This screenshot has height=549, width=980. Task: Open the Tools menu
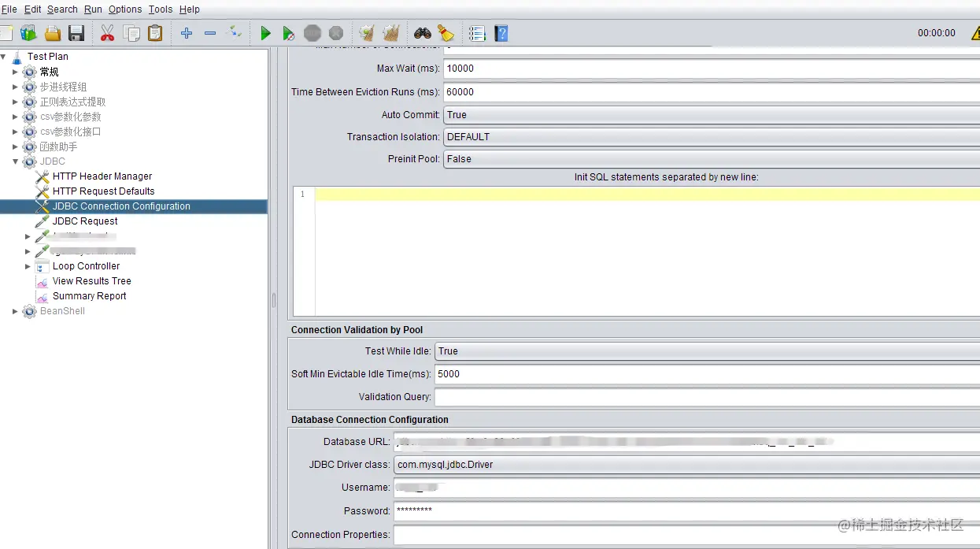161,9
